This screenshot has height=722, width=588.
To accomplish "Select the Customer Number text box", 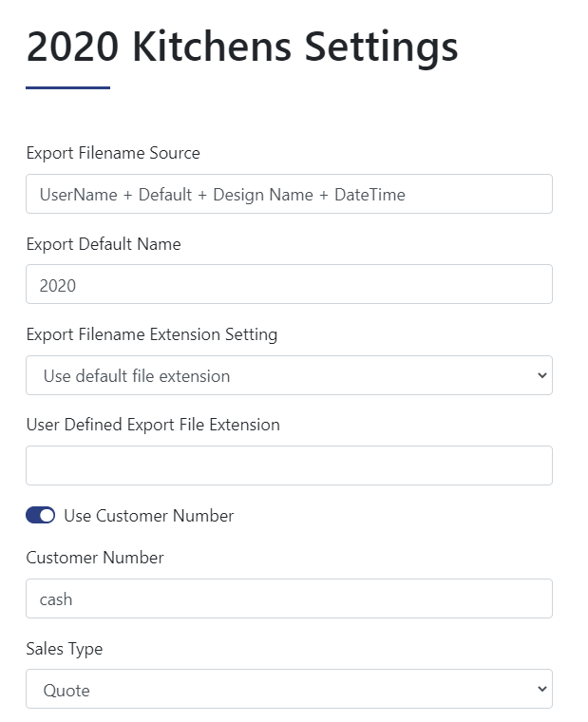I will point(289,598).
